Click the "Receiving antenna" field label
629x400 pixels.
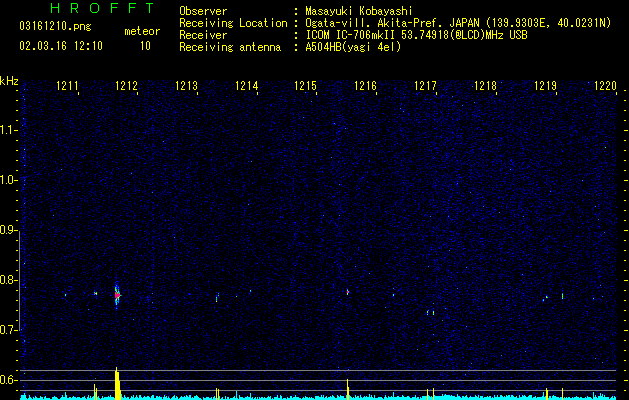230,47
